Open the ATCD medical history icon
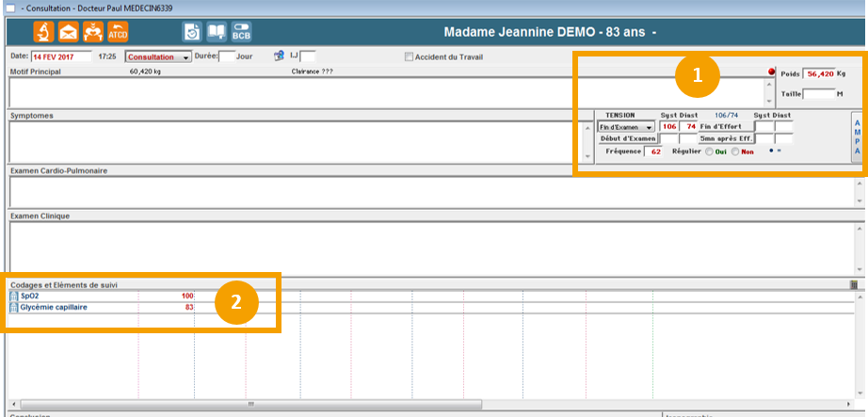The width and height of the screenshot is (868, 417). point(118,33)
